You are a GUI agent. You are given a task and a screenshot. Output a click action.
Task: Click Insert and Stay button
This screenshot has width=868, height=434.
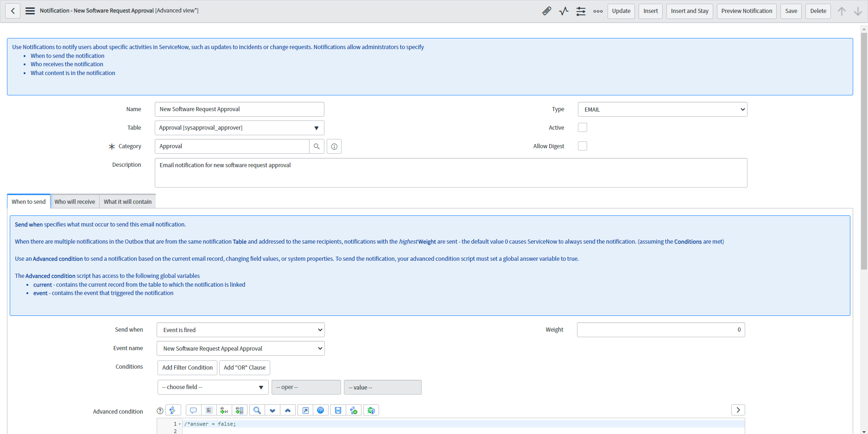coord(690,11)
